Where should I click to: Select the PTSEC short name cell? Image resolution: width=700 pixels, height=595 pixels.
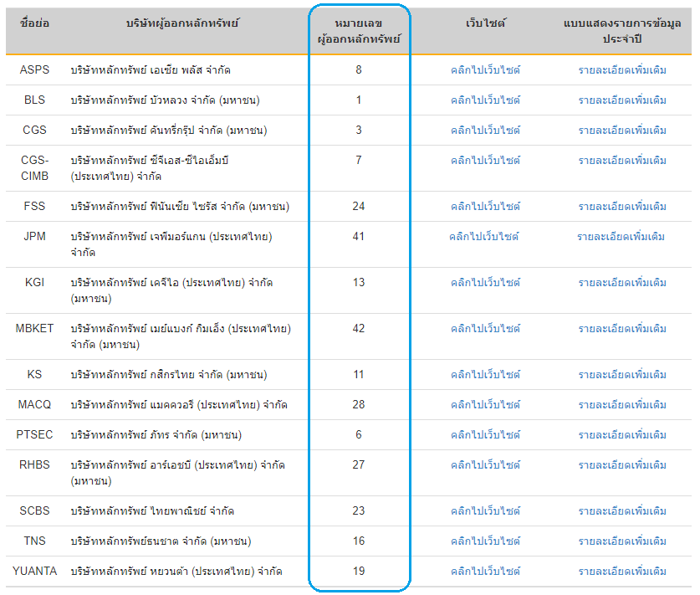(34, 434)
